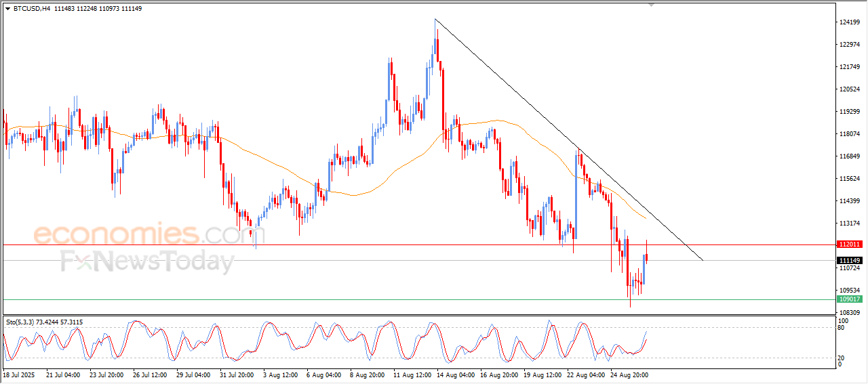Click the 20 level on stochastic scale
868x384 pixels.
[x=842, y=358]
